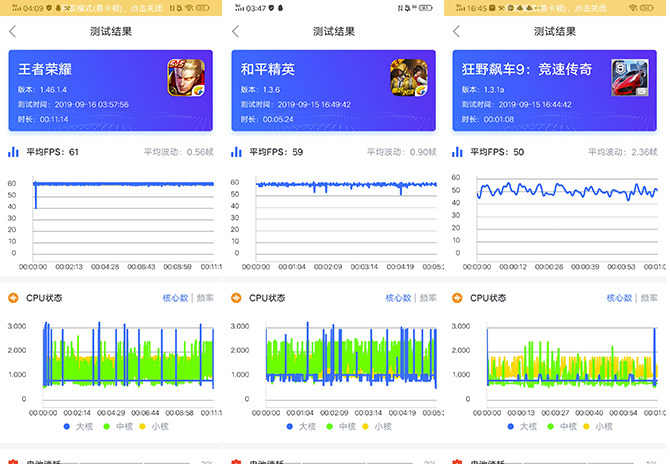Tap the battery status icon on 和平精英 screen
This screenshot has height=472, width=670.
click(x=426, y=8)
